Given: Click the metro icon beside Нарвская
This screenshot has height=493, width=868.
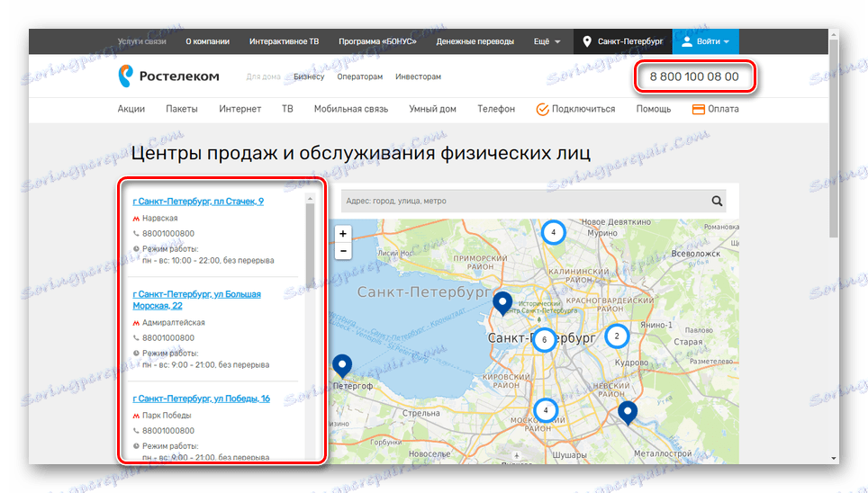Looking at the screenshot, I should click(136, 219).
